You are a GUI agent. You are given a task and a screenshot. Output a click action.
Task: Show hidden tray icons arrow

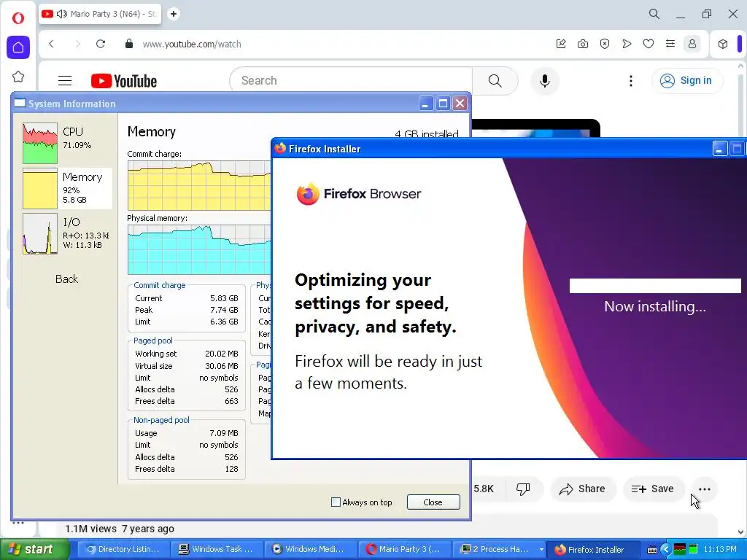click(x=665, y=550)
